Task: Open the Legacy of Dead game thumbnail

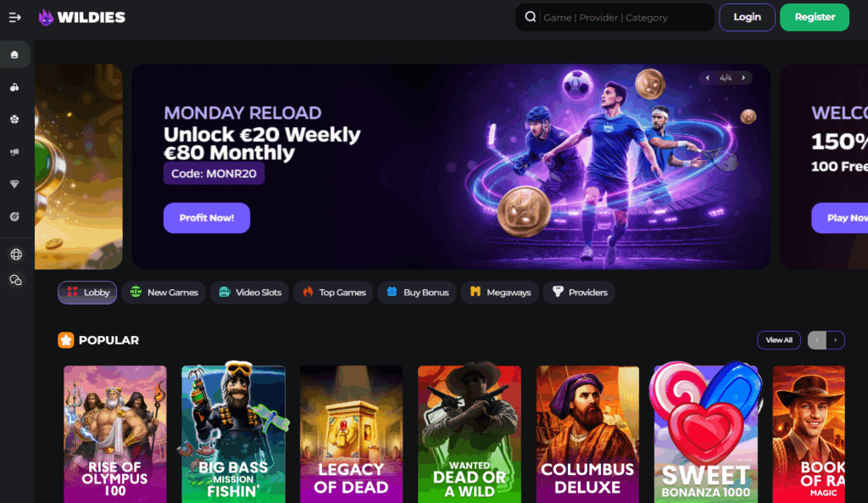Action: [x=352, y=434]
